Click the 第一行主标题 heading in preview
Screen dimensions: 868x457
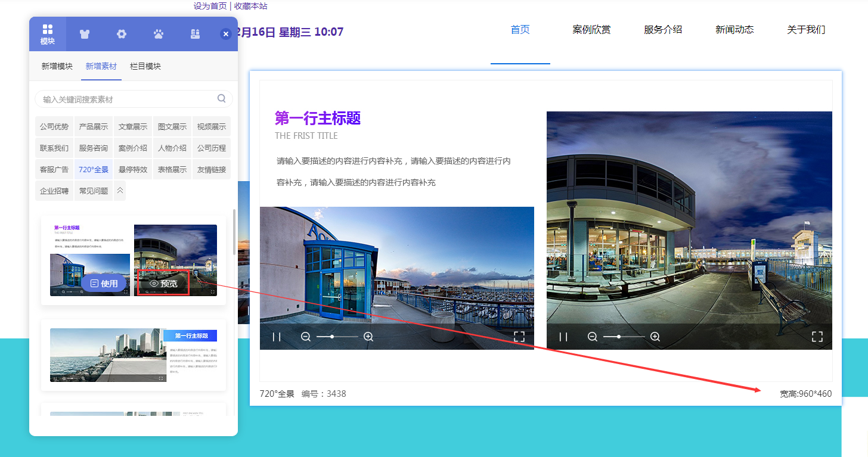(318, 118)
